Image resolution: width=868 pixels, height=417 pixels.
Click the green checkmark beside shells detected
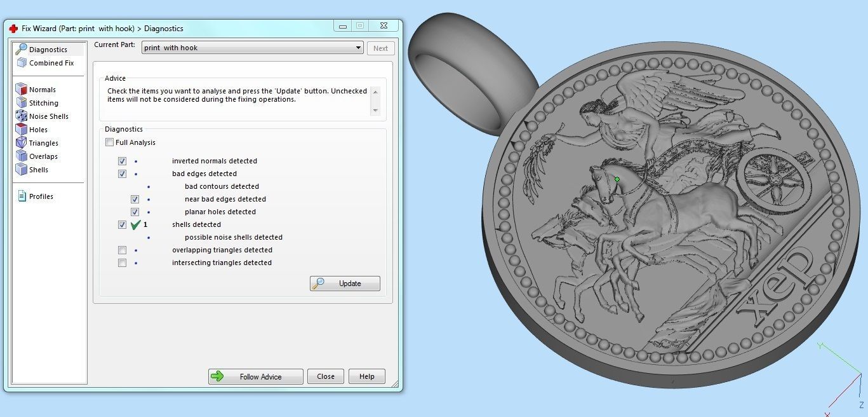pos(135,224)
